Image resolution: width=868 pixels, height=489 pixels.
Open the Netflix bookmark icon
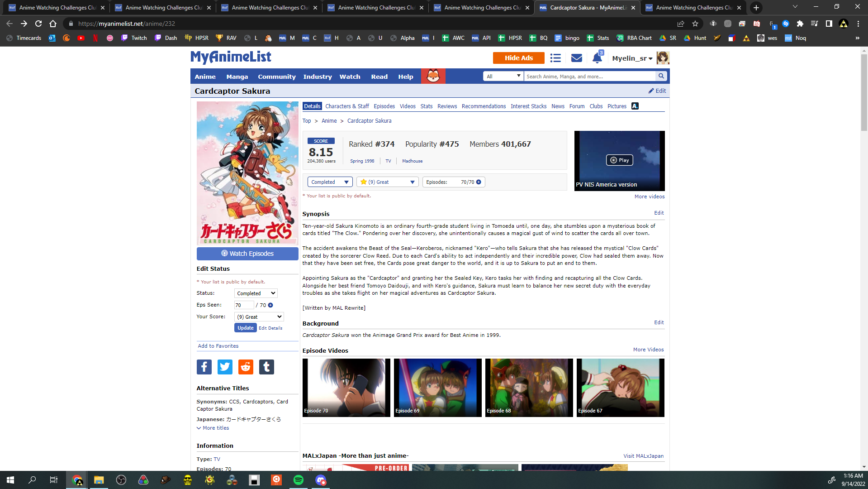95,38
